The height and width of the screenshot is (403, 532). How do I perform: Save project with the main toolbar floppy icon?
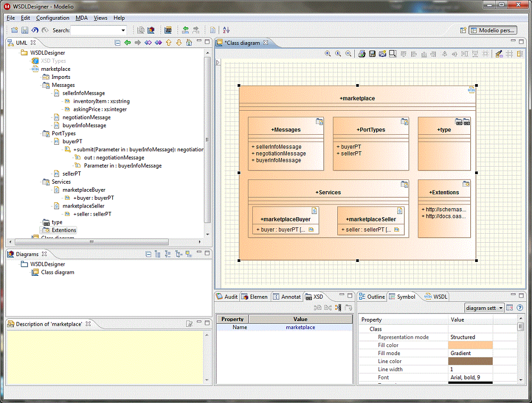24,30
